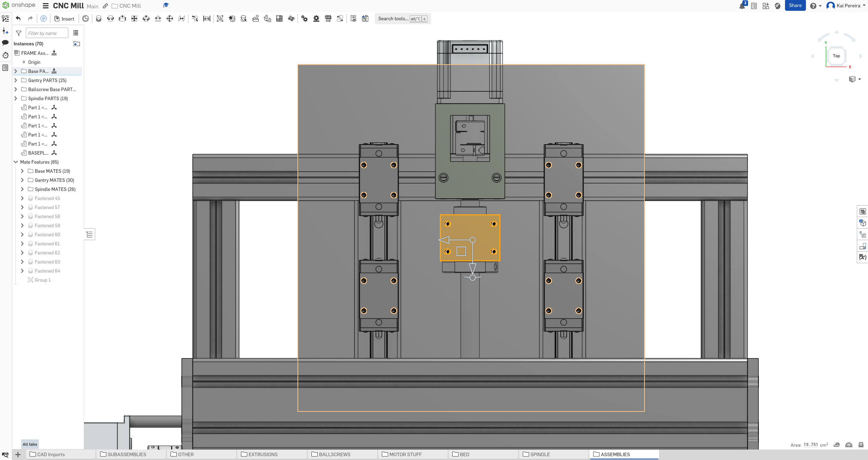Click the Top face of view cube
Screen dimensions: 868x460
(836, 56)
